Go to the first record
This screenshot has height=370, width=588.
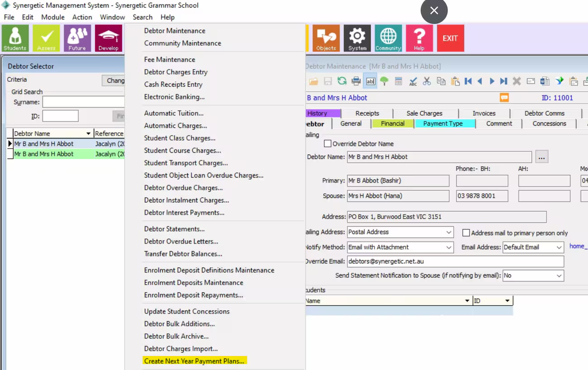(x=468, y=81)
